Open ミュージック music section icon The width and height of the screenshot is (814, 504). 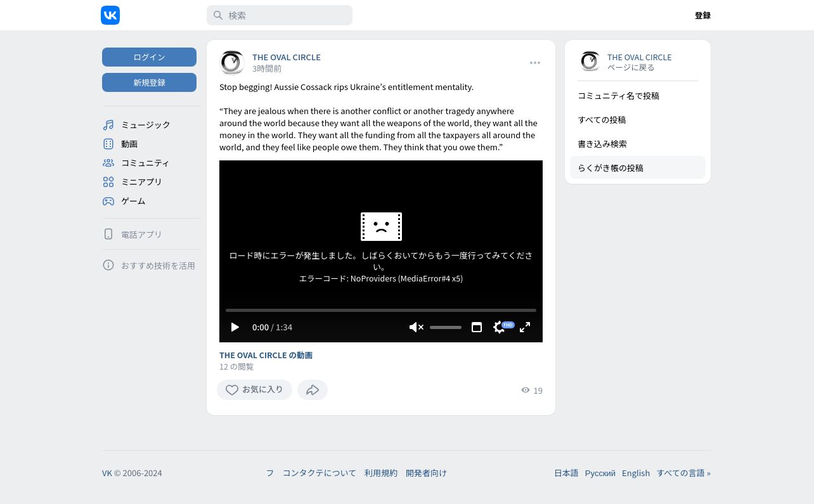108,125
